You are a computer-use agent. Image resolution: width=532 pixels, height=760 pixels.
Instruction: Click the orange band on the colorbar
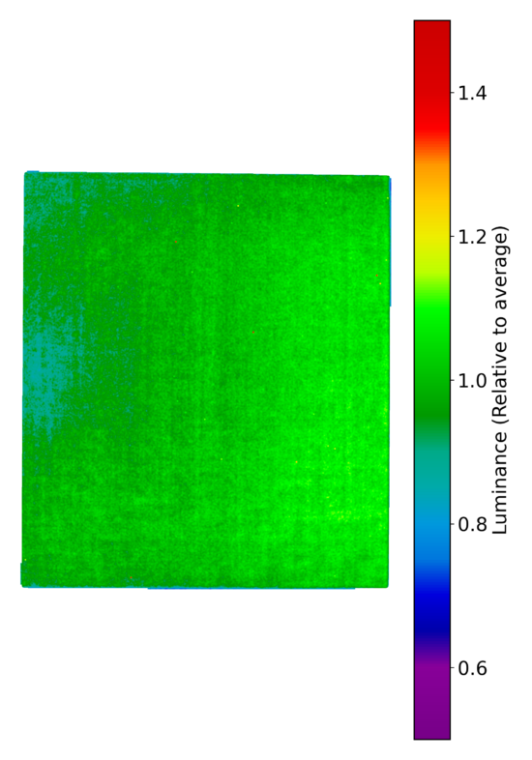432,164
